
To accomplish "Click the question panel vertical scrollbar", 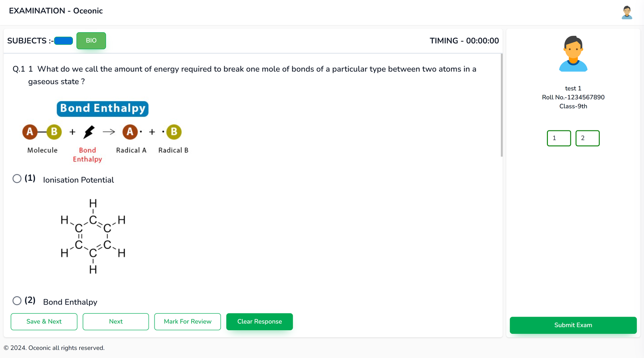I will pyautogui.click(x=502, y=105).
